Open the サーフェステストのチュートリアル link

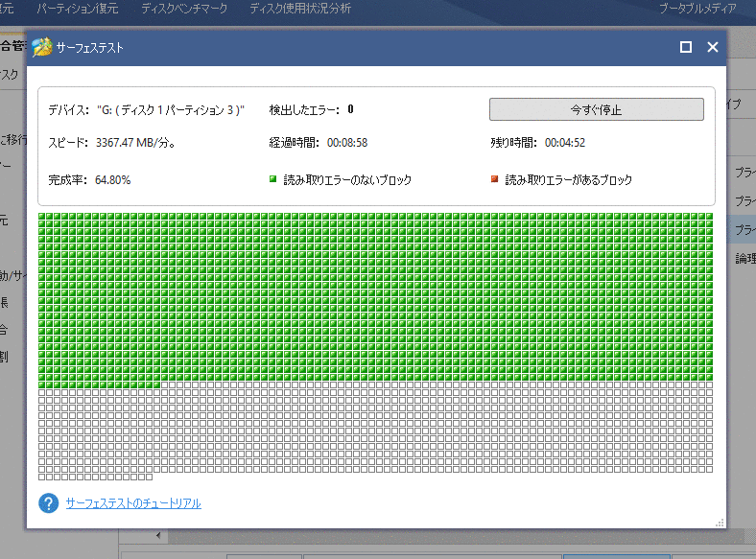133,503
